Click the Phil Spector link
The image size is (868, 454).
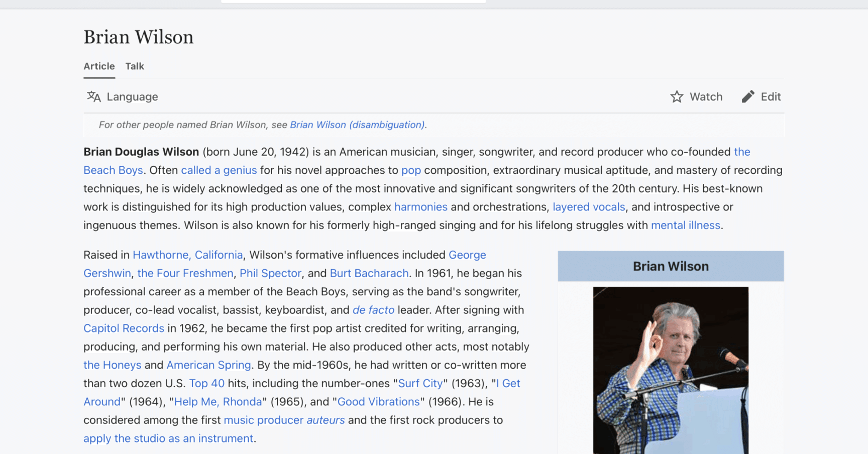click(x=270, y=273)
